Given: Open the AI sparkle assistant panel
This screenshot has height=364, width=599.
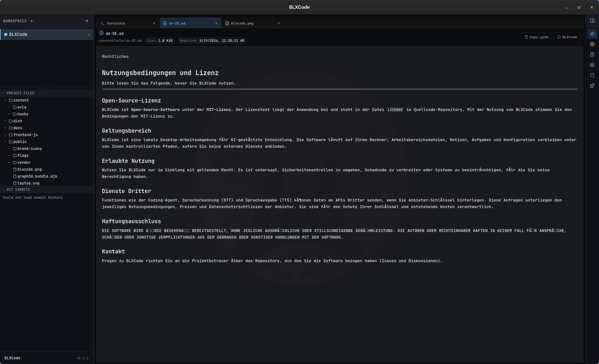Looking at the screenshot, I should pos(592,34).
